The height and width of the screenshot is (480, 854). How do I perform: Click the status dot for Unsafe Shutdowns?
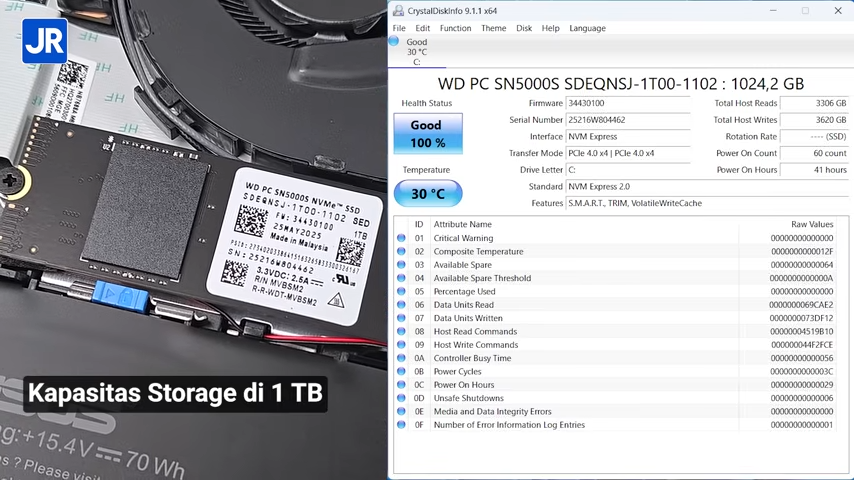tap(401, 398)
